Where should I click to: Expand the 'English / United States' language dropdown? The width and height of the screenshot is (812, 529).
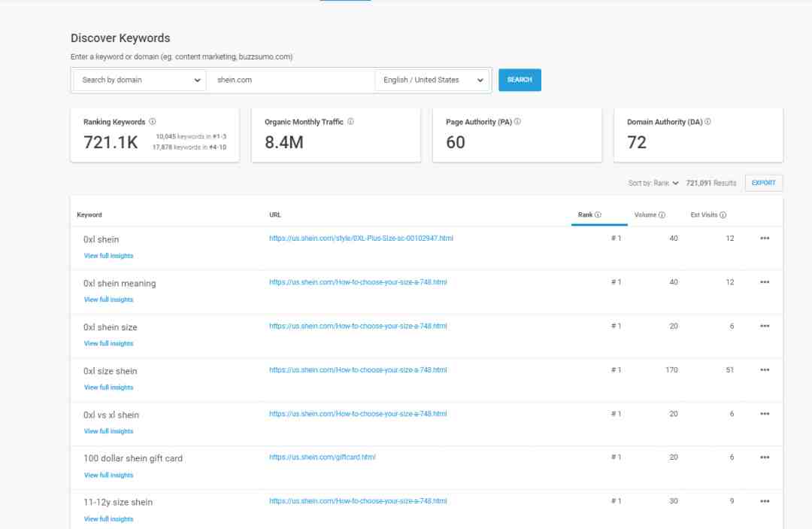click(x=432, y=81)
